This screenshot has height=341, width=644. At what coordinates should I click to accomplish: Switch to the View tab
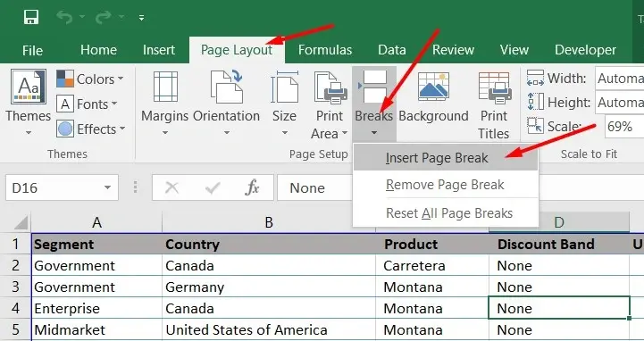[x=514, y=50]
